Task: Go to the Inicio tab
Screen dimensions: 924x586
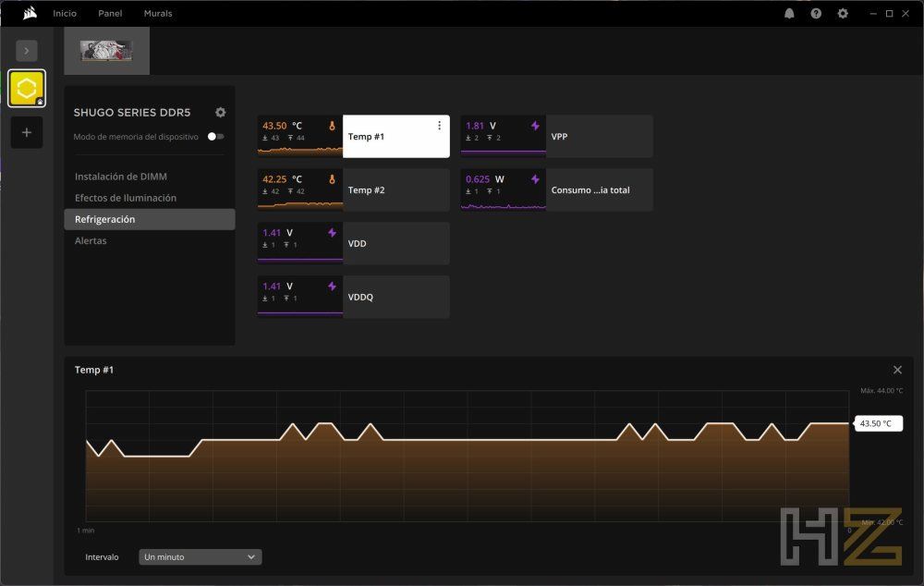Action: 65,13
